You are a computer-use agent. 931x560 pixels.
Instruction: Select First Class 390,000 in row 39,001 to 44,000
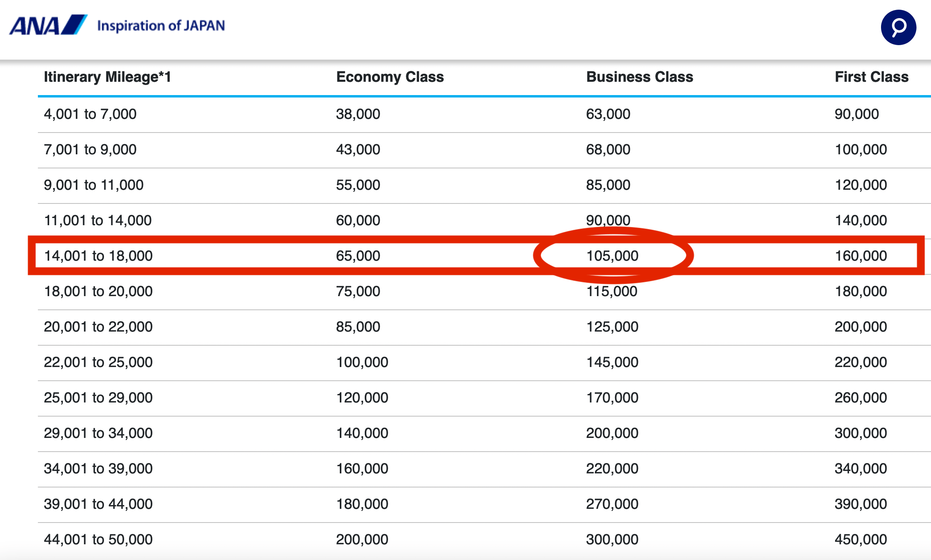click(x=861, y=504)
